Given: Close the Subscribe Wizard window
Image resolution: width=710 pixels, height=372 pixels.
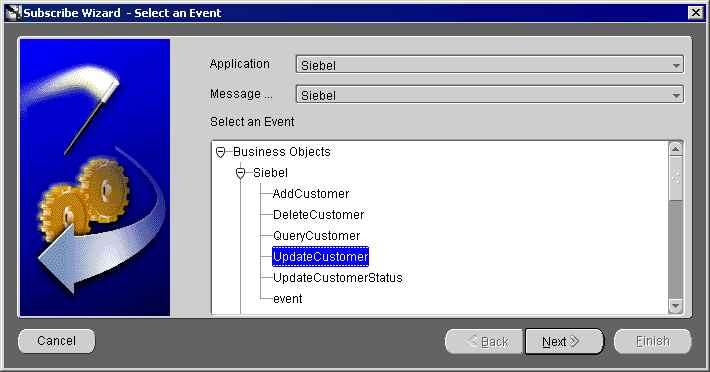Looking at the screenshot, I should pyautogui.click(x=696, y=13).
